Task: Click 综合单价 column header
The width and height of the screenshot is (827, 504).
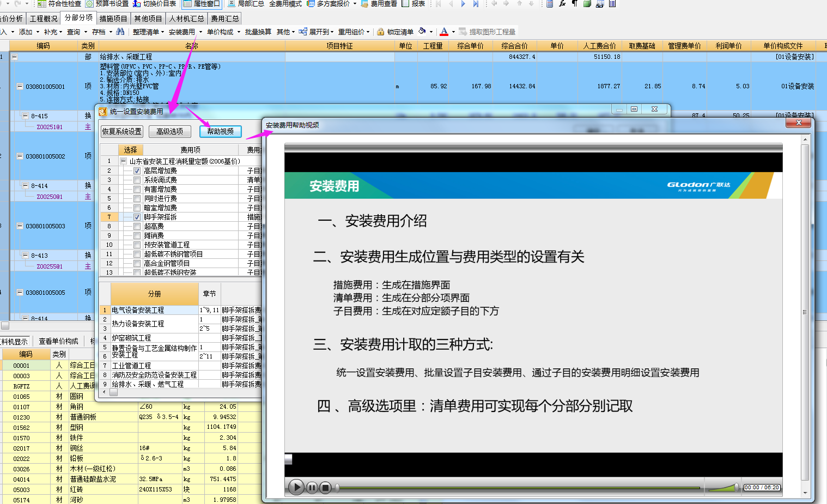Action: [x=470, y=46]
